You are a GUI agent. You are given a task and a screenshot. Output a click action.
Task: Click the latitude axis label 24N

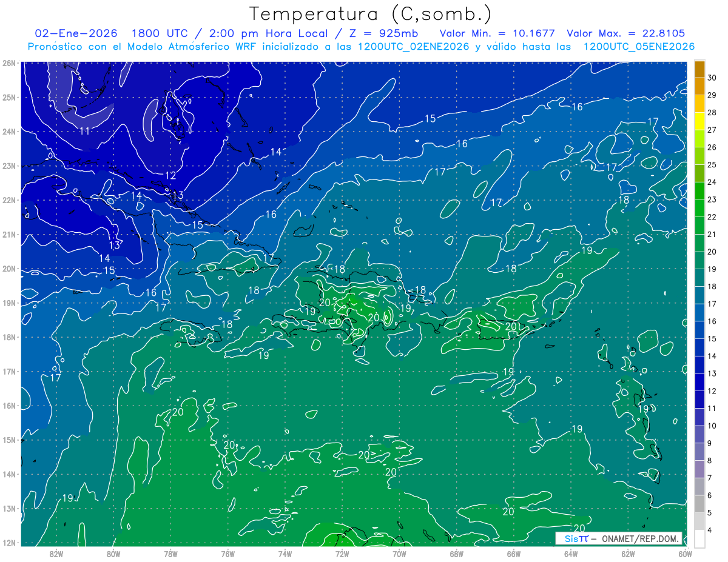click(x=9, y=132)
